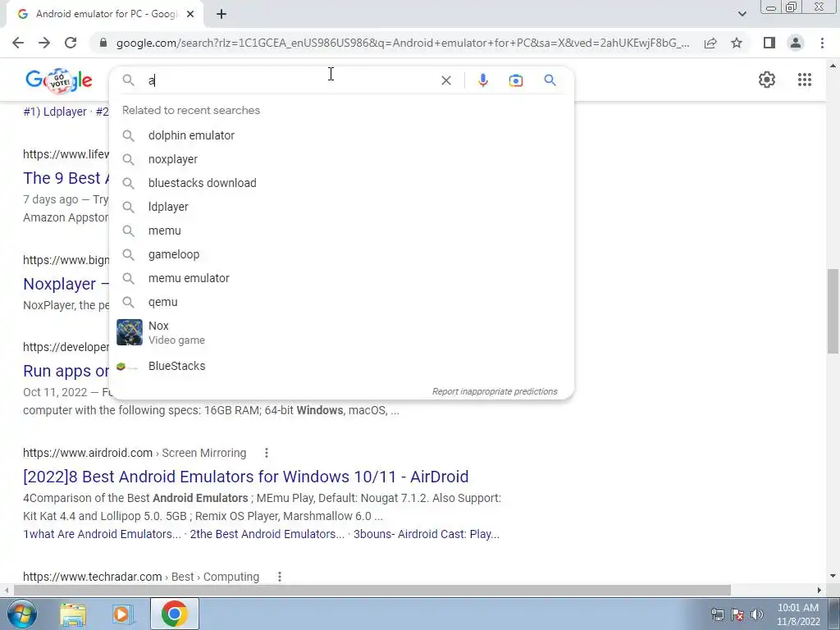This screenshot has height=630, width=840.
Task: Open Windows Media Player from taskbar
Action: (123, 614)
